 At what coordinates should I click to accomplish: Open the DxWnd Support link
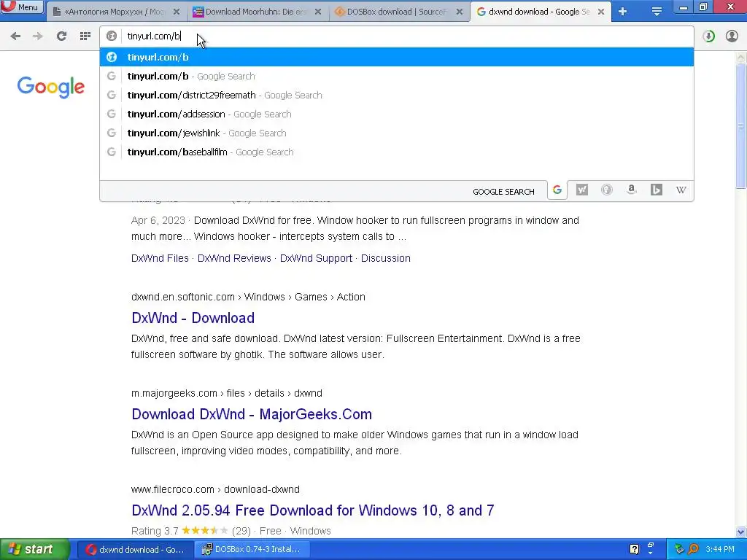[x=316, y=258]
